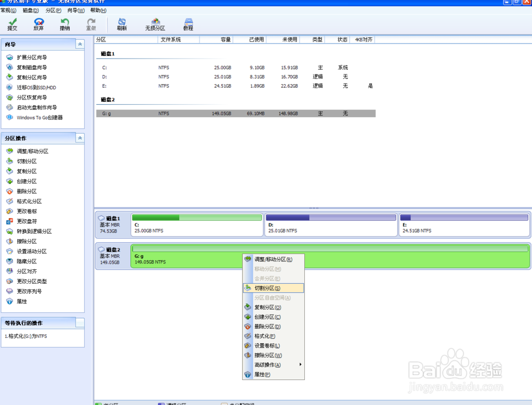Click the 放弃 (discard) toolbar icon

(x=38, y=24)
